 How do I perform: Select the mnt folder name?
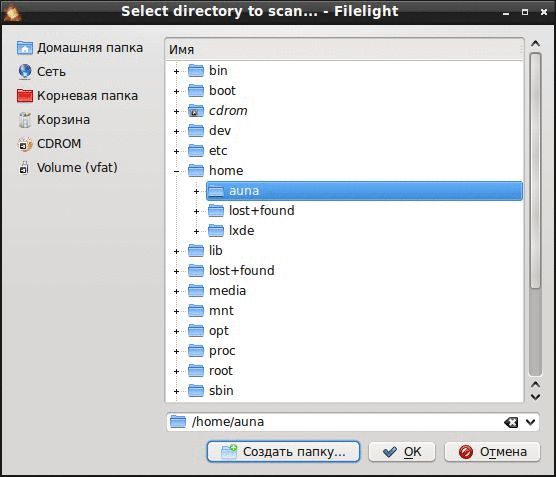click(221, 311)
